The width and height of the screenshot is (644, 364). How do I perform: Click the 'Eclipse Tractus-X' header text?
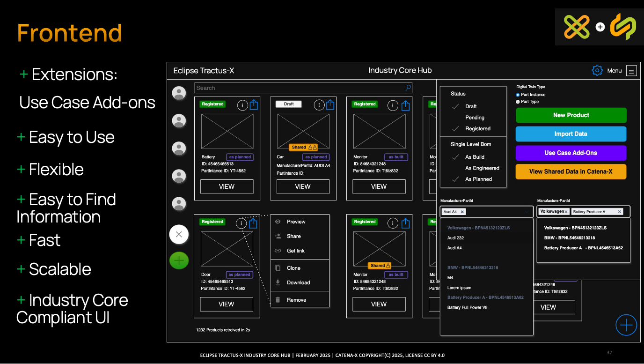[204, 71]
